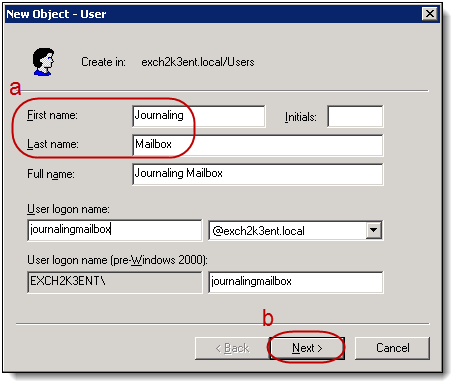Click the First name field containing Journaling
Viewport: 460px width, 390px height.
[x=199, y=116]
